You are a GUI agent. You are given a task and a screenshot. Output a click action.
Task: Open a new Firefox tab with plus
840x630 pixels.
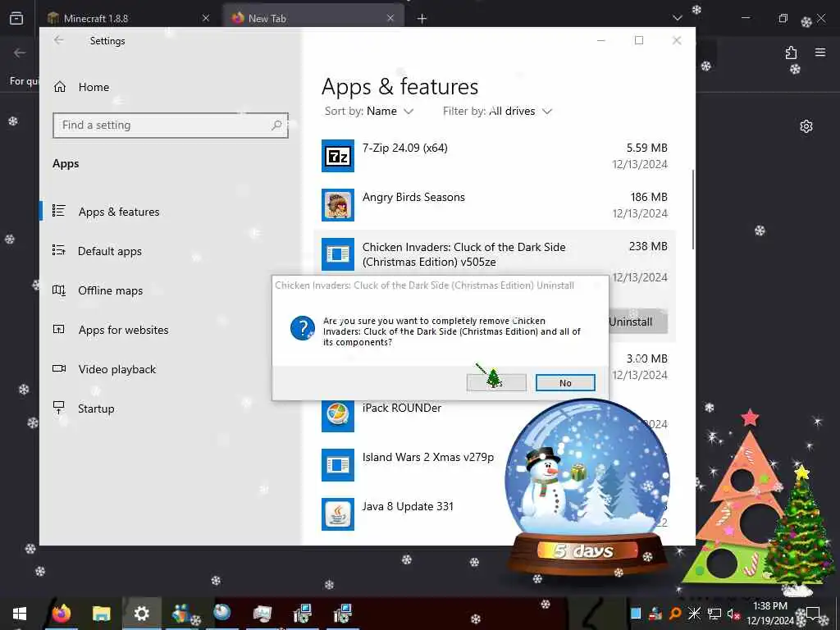tap(422, 19)
